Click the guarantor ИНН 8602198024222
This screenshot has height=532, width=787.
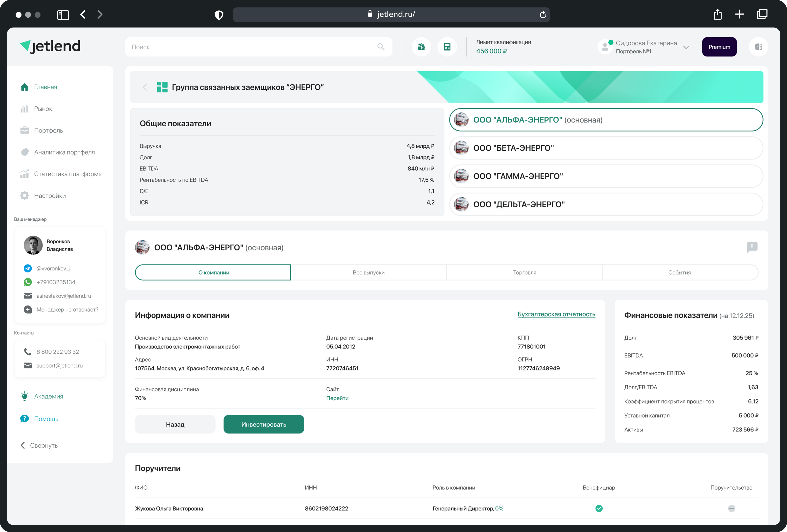click(326, 509)
